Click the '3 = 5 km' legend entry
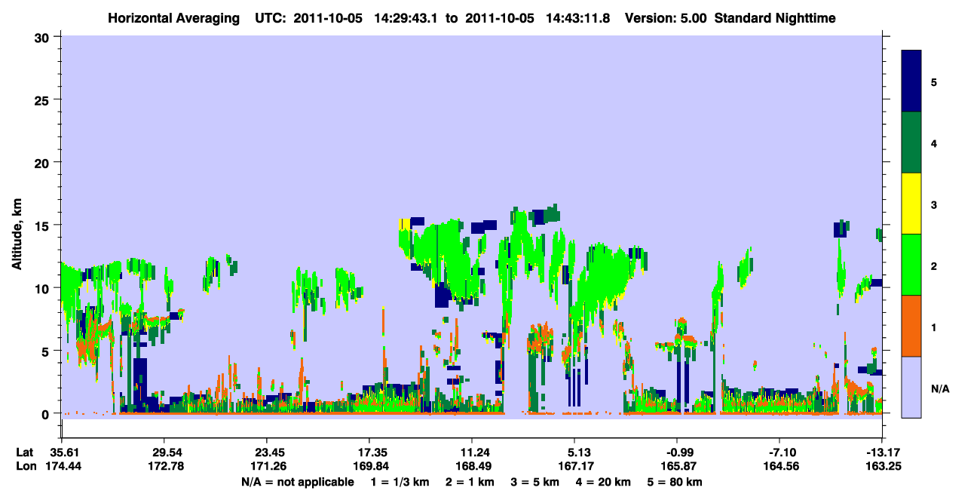The width and height of the screenshot is (980, 503). 535,482
